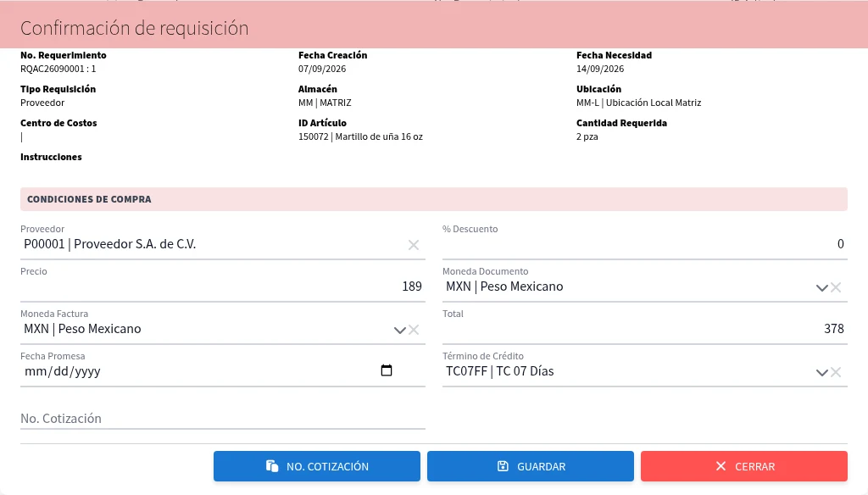Viewport: 868px width, 495px height.
Task: Clear the Término de Crédito selection
Action: pyautogui.click(x=836, y=372)
